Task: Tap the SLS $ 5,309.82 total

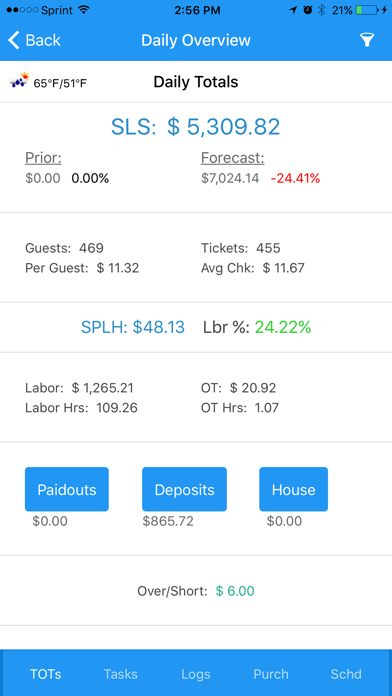Action: 195,127
